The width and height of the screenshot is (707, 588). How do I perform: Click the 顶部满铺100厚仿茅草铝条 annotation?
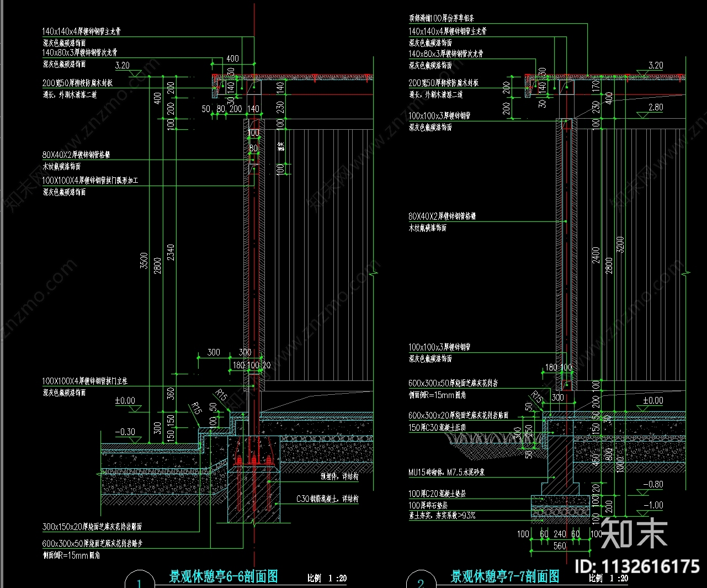[x=442, y=18]
